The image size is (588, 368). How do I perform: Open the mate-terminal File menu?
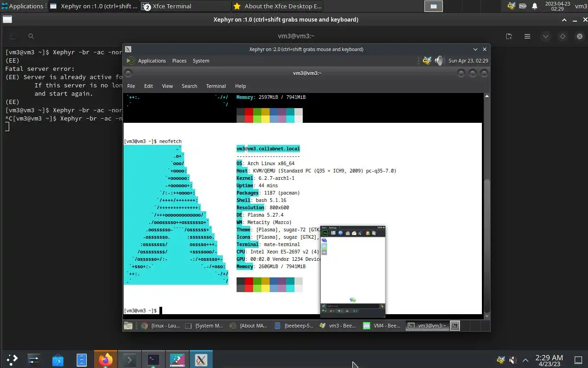coord(131,86)
